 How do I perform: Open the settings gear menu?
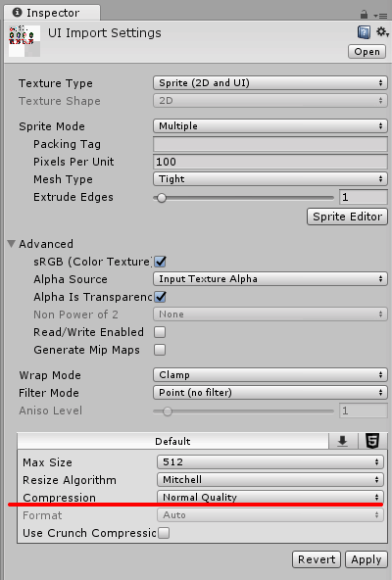coord(381,31)
